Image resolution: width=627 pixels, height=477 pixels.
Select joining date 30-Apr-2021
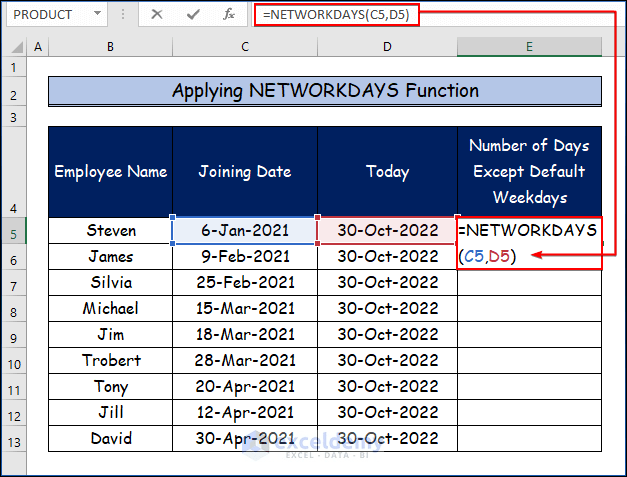245,439
